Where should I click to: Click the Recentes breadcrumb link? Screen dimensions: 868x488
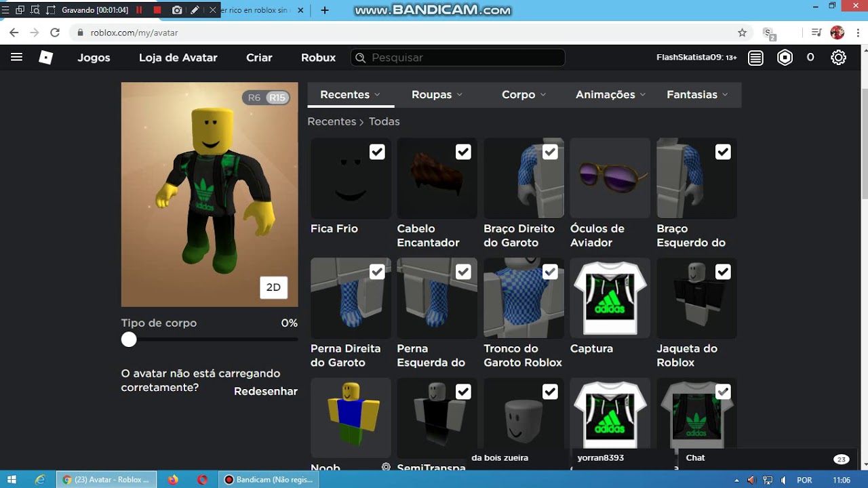[x=332, y=121]
